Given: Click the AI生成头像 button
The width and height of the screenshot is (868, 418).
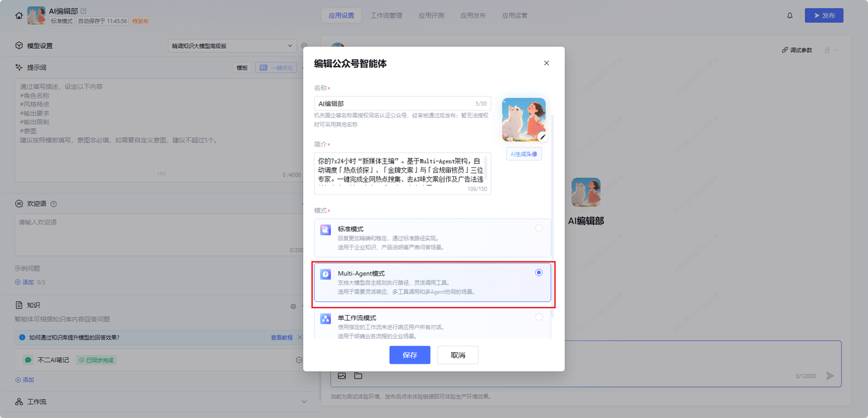Looking at the screenshot, I should (x=524, y=154).
